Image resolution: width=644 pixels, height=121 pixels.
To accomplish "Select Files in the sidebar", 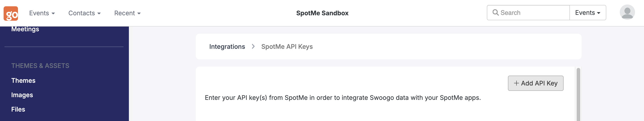I will [18, 109].
